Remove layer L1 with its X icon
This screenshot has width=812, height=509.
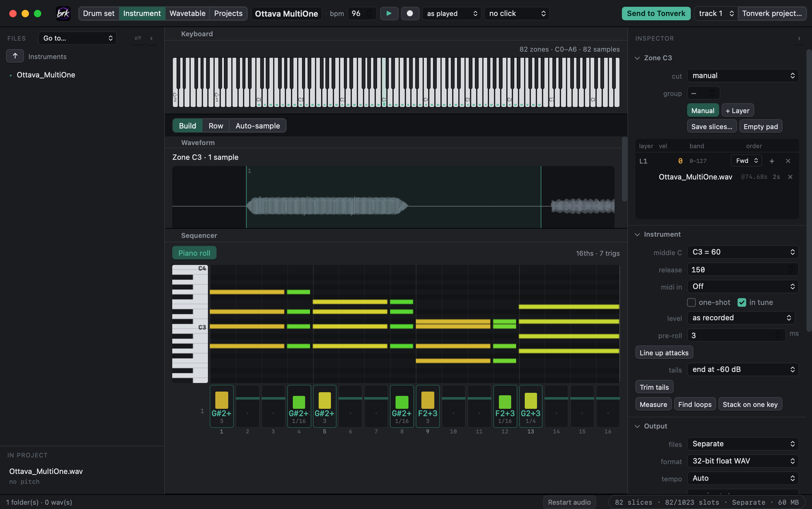pos(788,161)
